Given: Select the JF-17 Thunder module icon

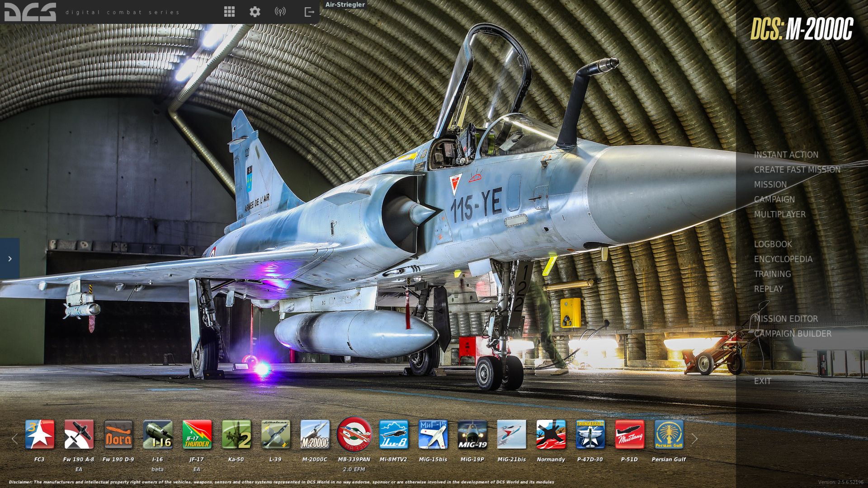Looking at the screenshot, I should 197,435.
